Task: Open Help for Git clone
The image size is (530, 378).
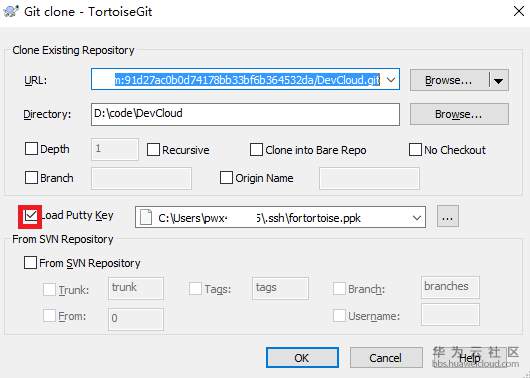Action: tap(470, 357)
